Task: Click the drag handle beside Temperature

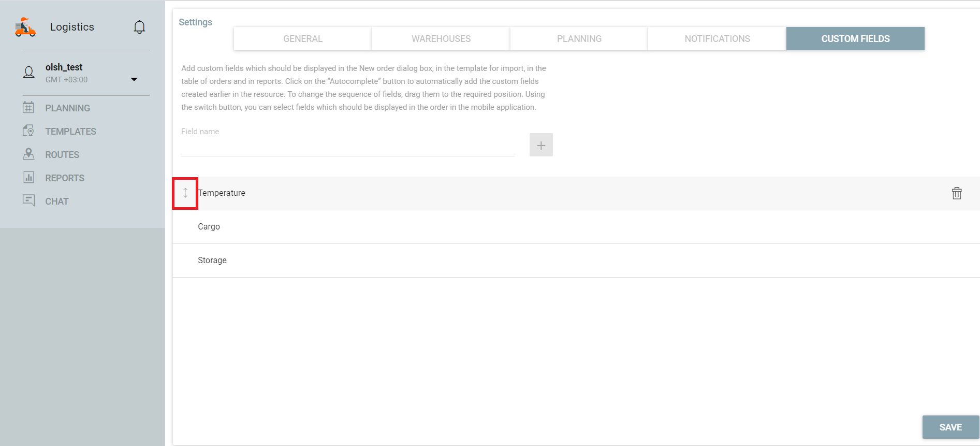Action: point(185,193)
